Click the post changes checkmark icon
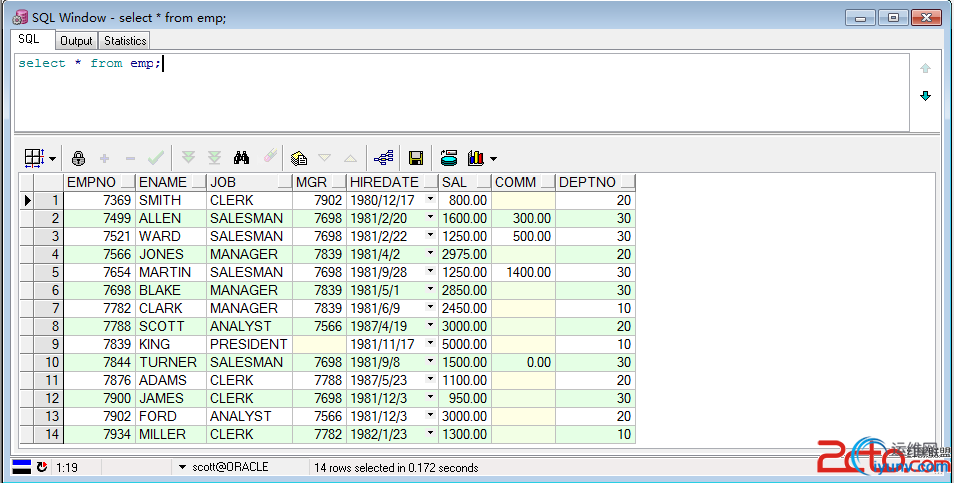This screenshot has width=954, height=483. coord(156,158)
